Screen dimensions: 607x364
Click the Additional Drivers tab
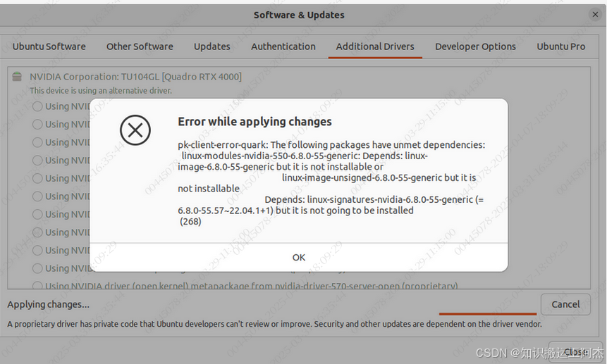click(375, 46)
